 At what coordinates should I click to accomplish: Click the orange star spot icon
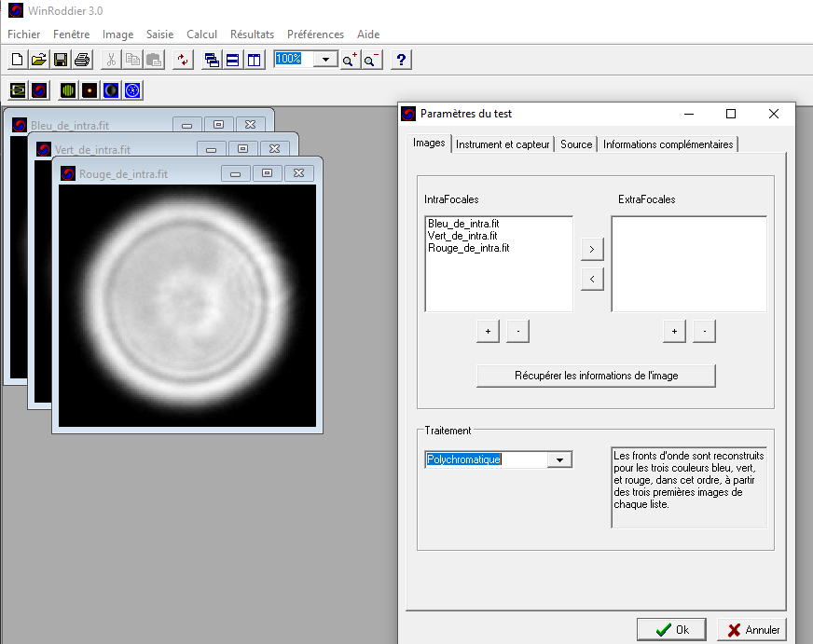click(90, 90)
